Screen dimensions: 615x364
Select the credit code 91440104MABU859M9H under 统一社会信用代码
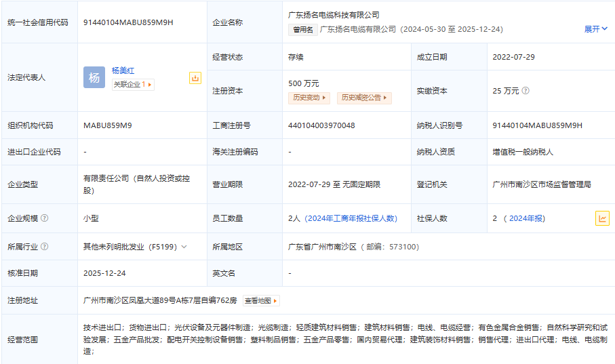pos(128,22)
